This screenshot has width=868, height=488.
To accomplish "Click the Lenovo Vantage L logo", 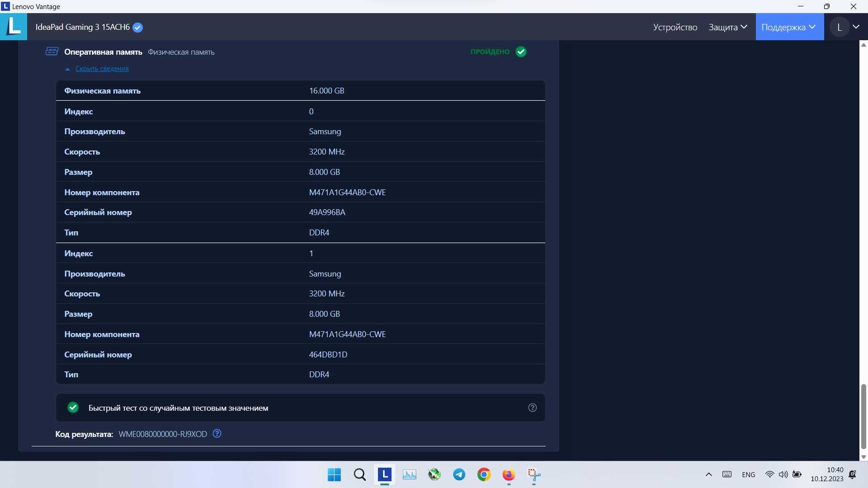I will pyautogui.click(x=14, y=26).
